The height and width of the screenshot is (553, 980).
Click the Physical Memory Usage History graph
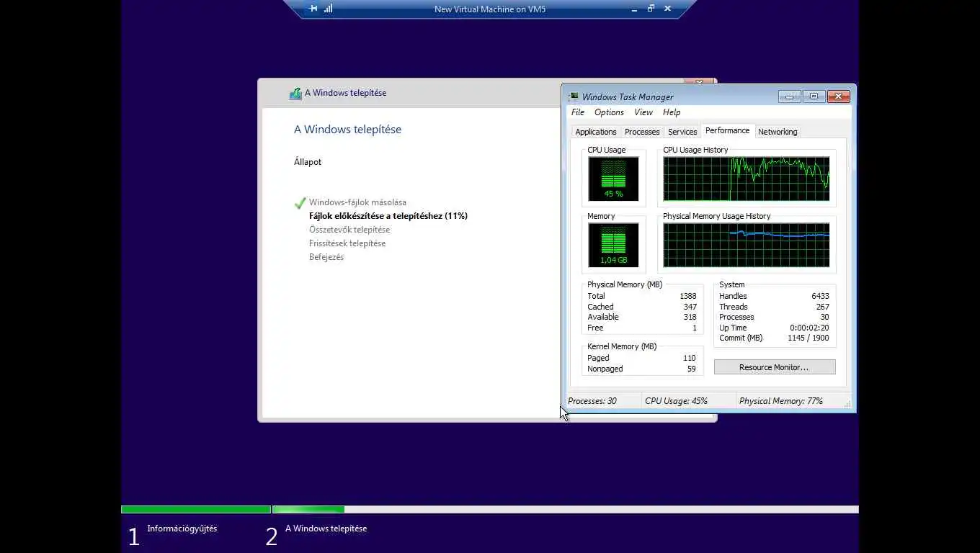[747, 245]
